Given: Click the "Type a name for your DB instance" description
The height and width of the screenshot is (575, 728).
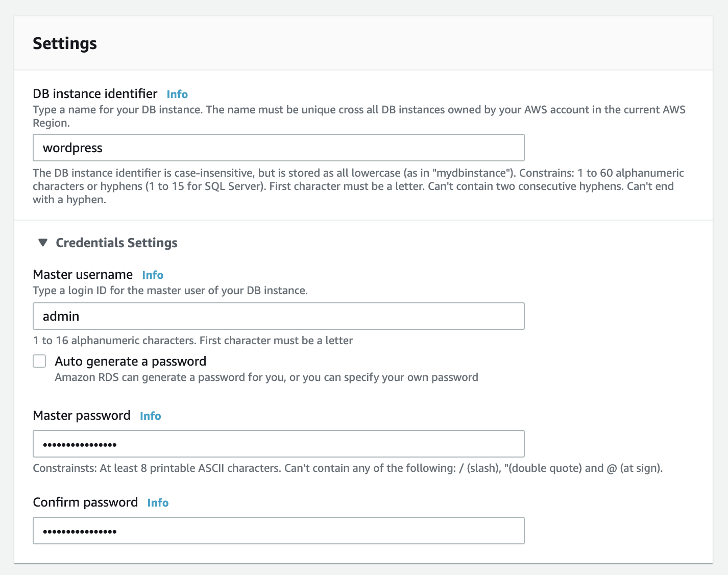Looking at the screenshot, I should (x=357, y=110).
